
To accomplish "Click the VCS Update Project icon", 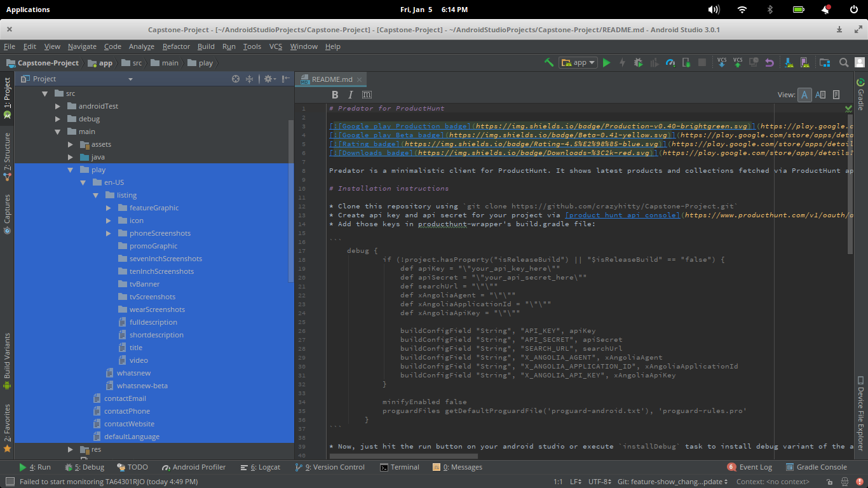I will 722,62.
